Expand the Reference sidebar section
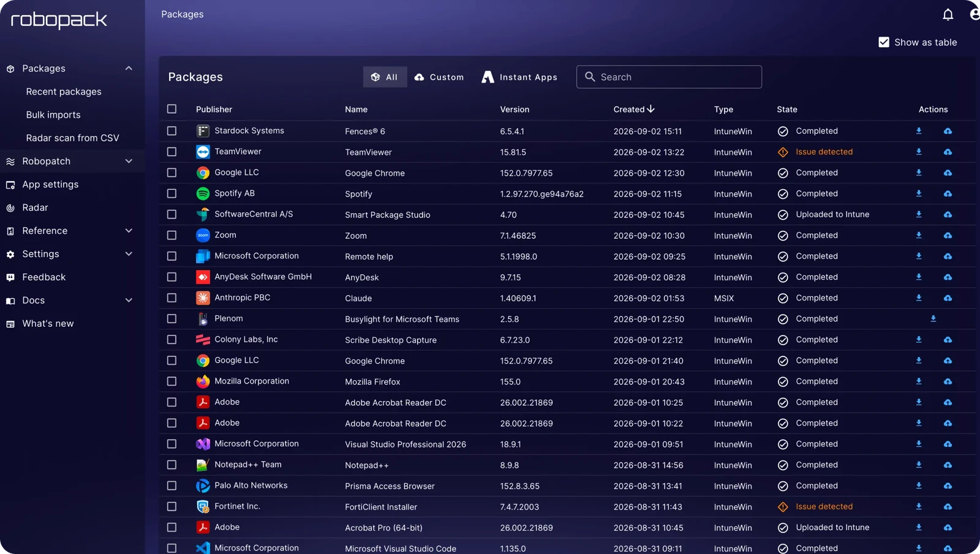 click(129, 231)
